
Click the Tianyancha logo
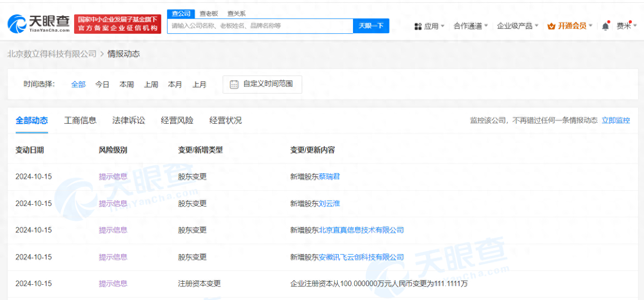(x=39, y=24)
